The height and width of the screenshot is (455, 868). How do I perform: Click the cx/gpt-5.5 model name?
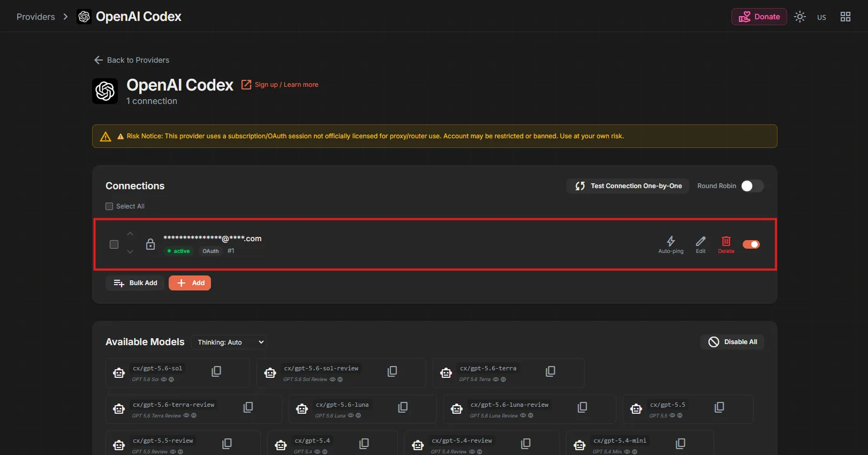[x=668, y=405]
